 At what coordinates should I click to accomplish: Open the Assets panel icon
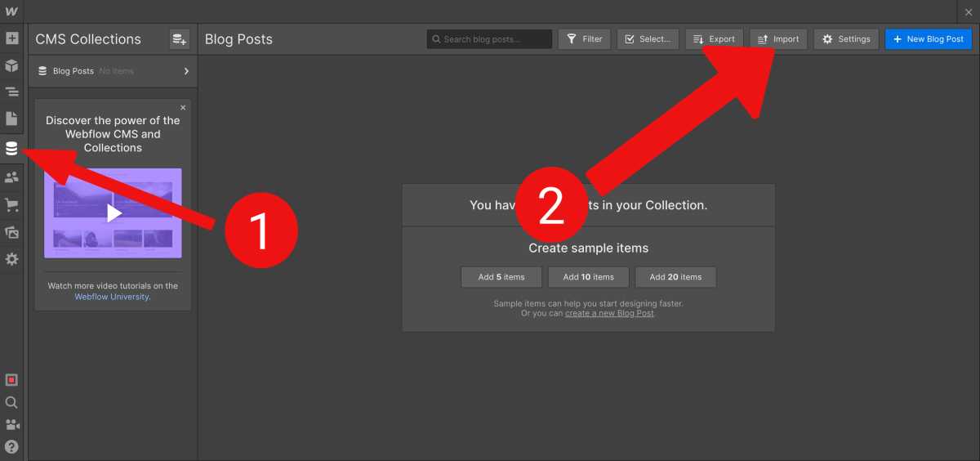[x=11, y=232]
